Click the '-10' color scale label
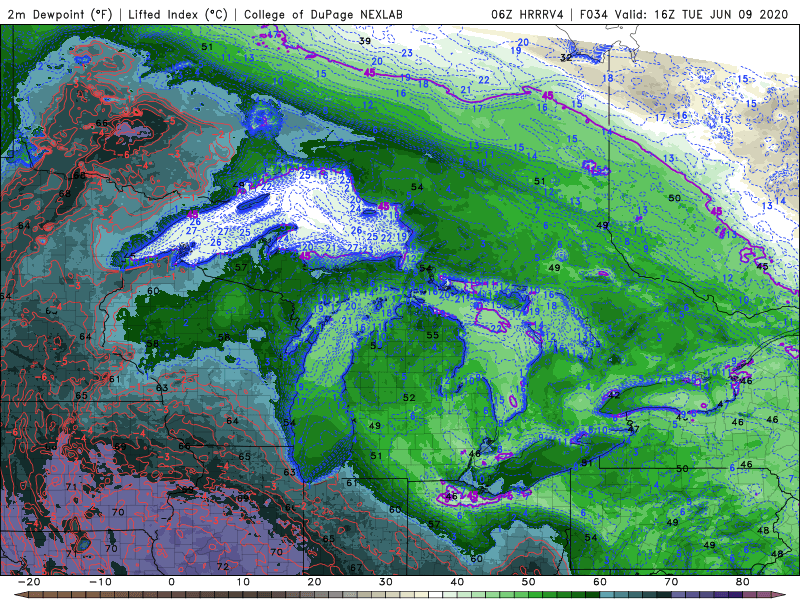This screenshot has height=600, width=800. click(100, 582)
